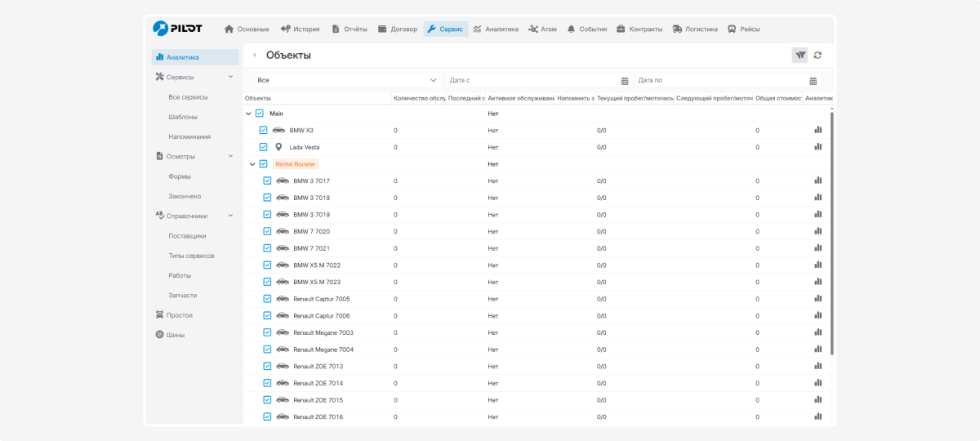The width and height of the screenshot is (980, 441).
Task: Click the Общая стоимость column header
Action: (x=778, y=98)
